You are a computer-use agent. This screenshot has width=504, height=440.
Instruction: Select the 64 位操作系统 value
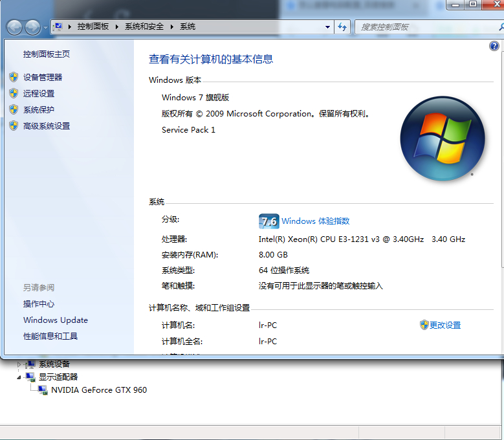(284, 270)
